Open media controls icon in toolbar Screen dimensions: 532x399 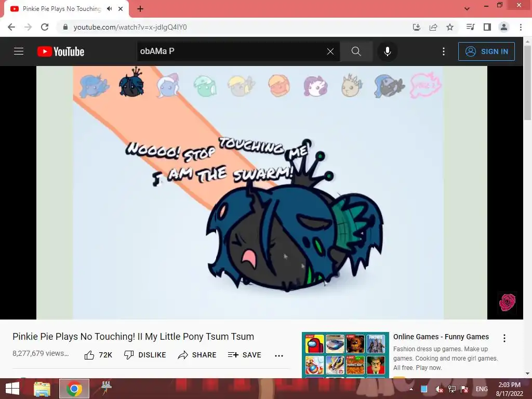pyautogui.click(x=470, y=27)
